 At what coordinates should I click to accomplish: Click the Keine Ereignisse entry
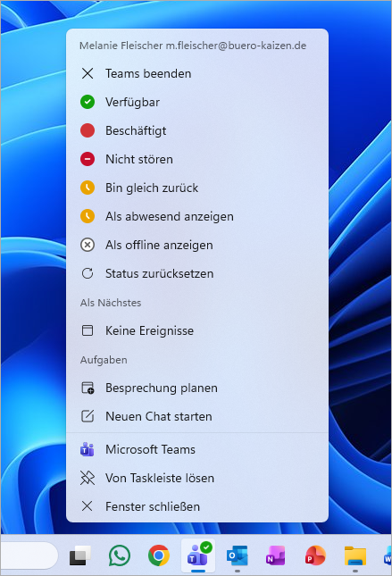pos(197,330)
